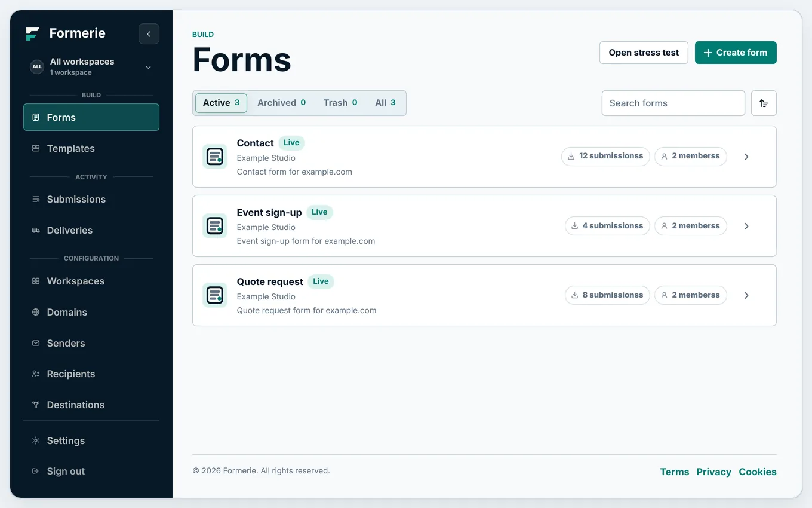Click the Open stress test button
Viewport: 812px width, 508px height.
pyautogui.click(x=644, y=53)
